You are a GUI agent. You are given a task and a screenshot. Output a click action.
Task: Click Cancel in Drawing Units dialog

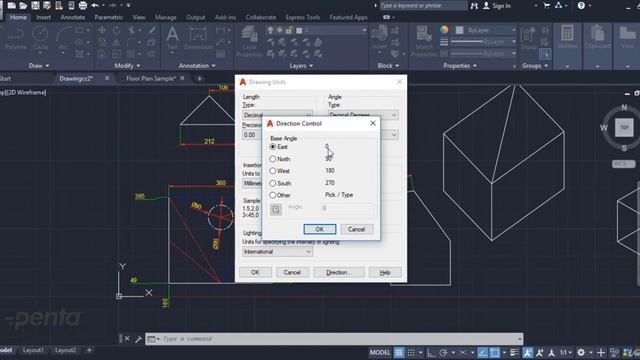292,272
